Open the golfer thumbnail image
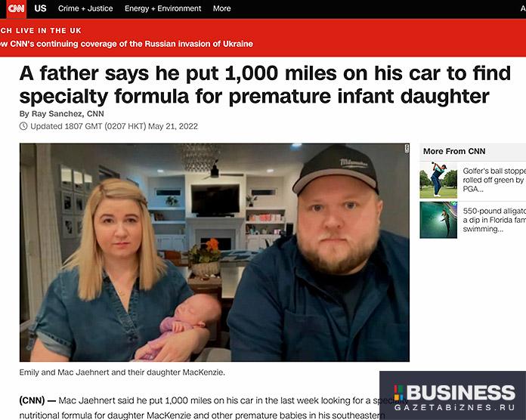The height and width of the screenshot is (420, 526). click(x=438, y=180)
